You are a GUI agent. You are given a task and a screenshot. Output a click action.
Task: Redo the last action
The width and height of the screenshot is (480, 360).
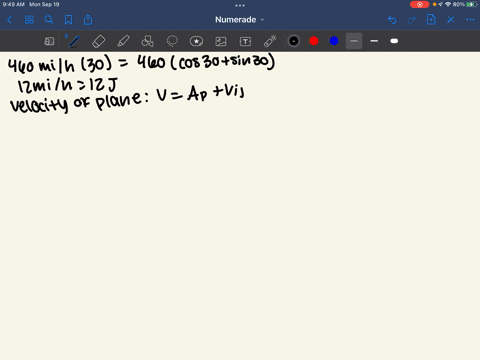tap(412, 20)
